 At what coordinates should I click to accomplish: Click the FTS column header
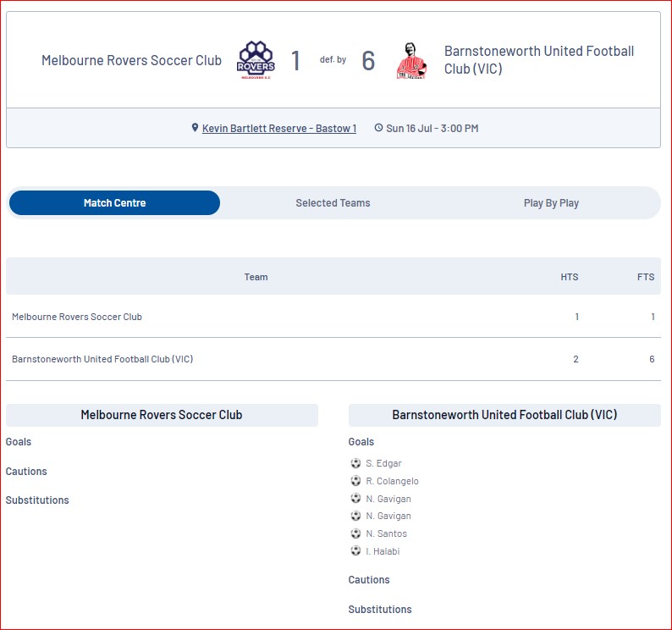[x=646, y=277]
